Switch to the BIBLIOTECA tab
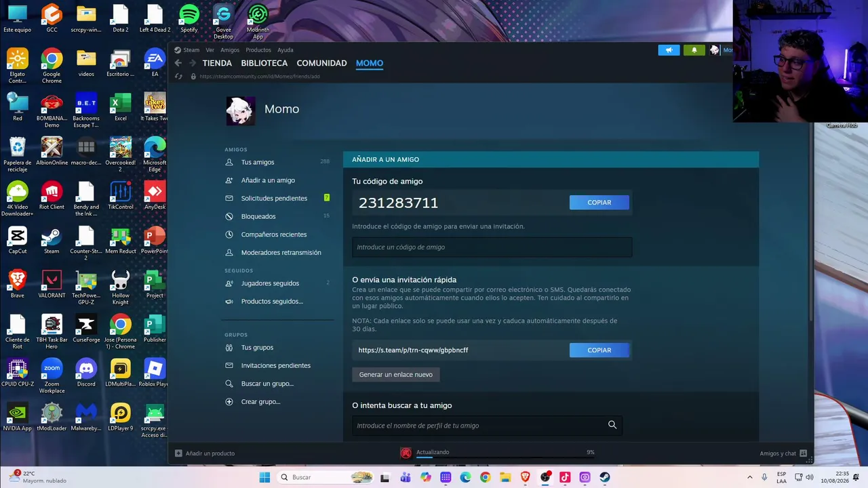Viewport: 868px width, 488px height. (x=264, y=63)
